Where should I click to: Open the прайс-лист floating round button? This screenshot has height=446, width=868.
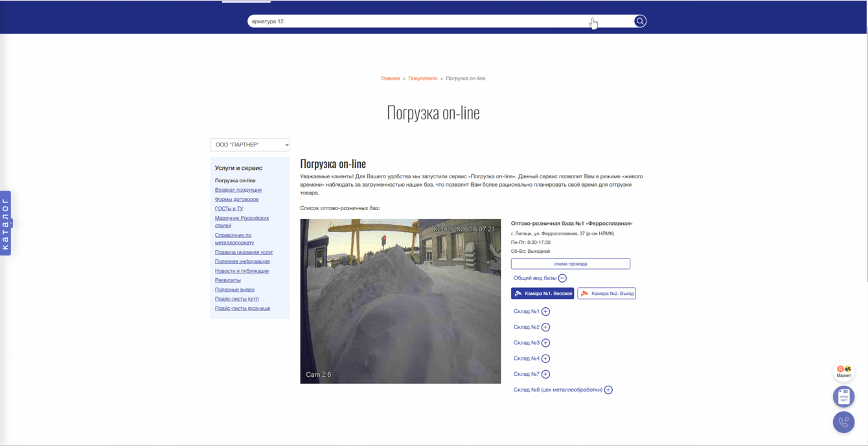pyautogui.click(x=843, y=397)
